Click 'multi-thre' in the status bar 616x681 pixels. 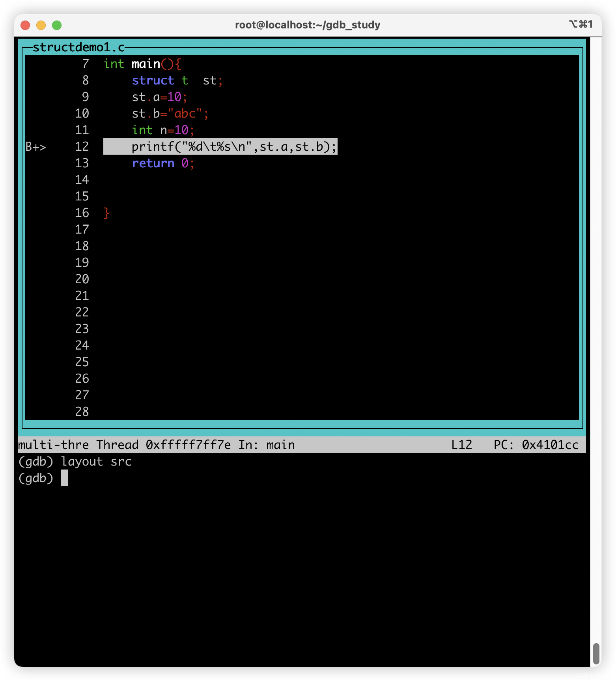(x=54, y=445)
